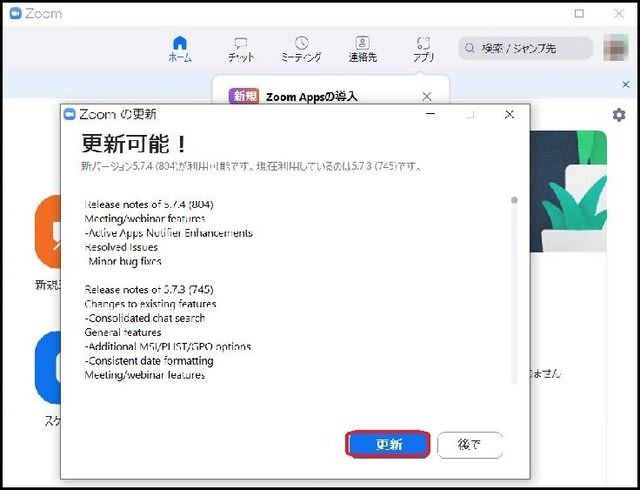
Task: Open settings via the gear icon
Action: pos(619,115)
